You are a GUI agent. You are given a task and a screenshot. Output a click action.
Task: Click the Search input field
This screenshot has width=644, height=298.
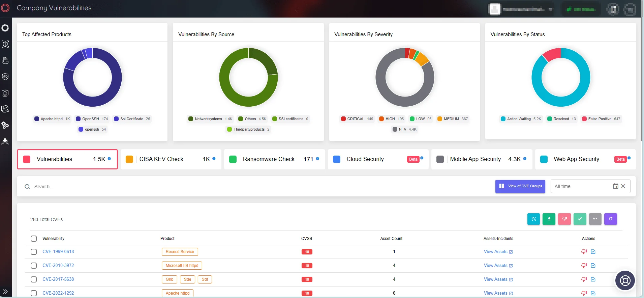pyautogui.click(x=256, y=187)
